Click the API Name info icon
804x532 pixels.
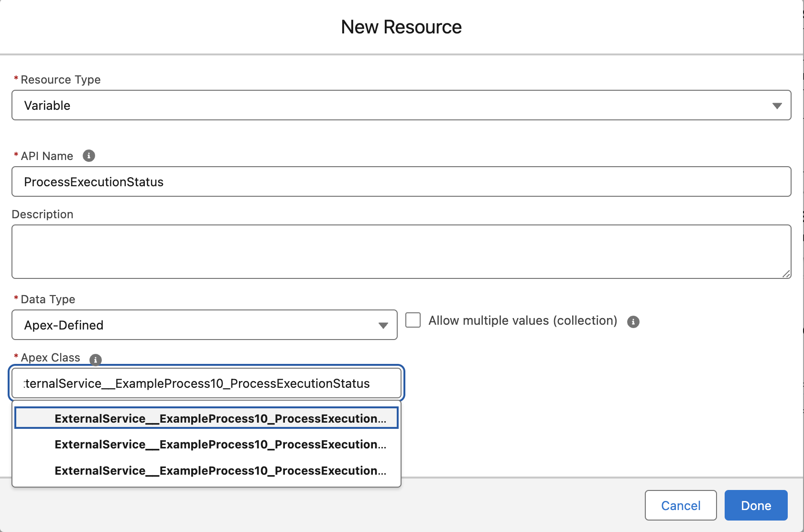(x=89, y=156)
